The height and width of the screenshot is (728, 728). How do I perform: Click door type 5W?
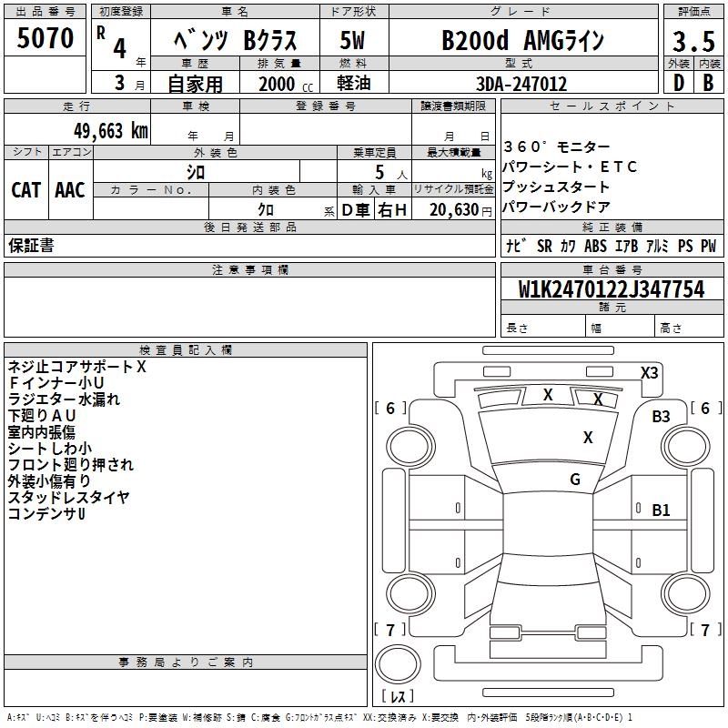(x=352, y=40)
